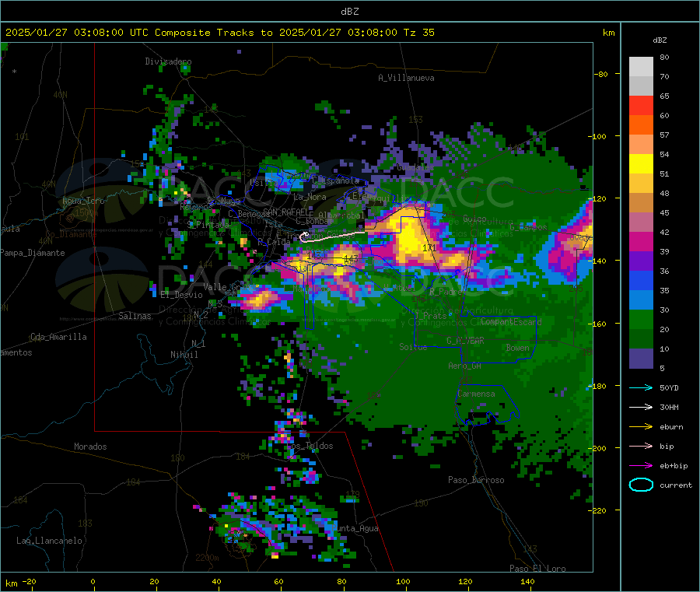The image size is (700, 592).
Task: Click the 'Punta_Agua' map label
Action: [x=357, y=528]
